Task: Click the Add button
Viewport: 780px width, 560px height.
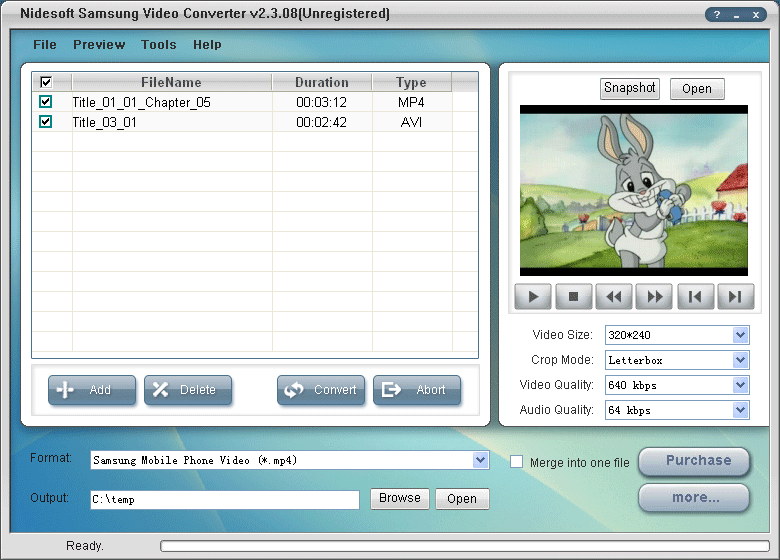Action: (x=92, y=390)
